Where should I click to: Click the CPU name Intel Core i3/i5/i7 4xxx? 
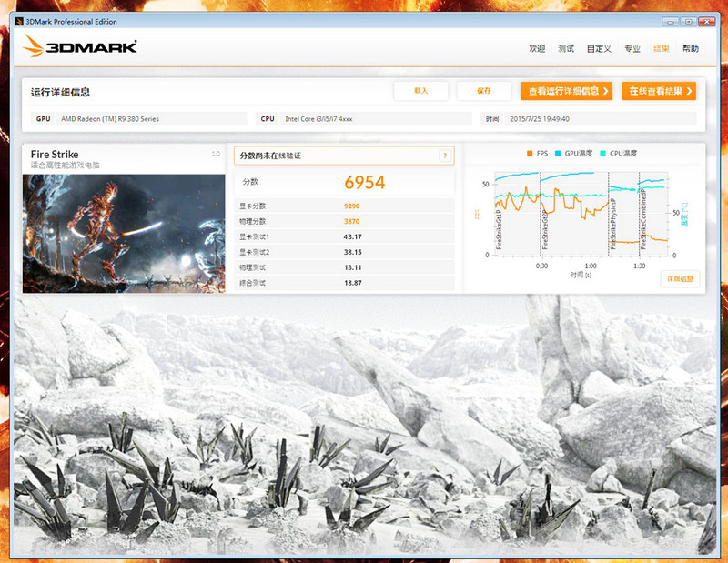tap(318, 119)
